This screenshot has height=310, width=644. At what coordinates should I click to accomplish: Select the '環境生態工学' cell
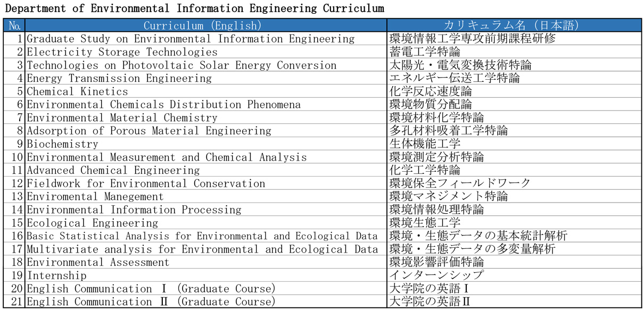click(514, 223)
